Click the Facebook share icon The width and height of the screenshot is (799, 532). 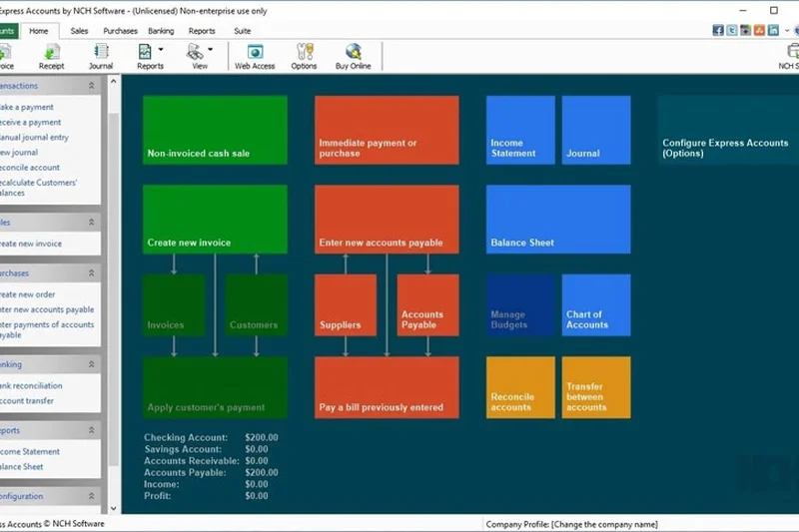(718, 31)
